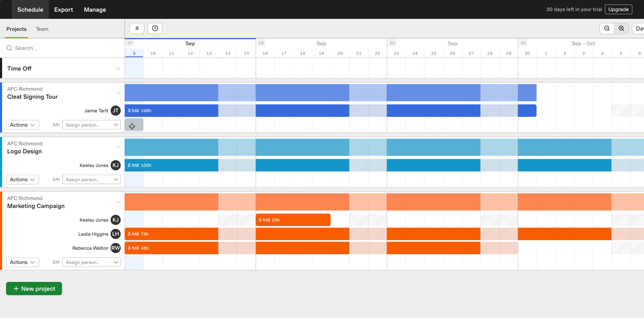Viewport: 644px width, 318px height.
Task: Expand the Time Off section
Action: pyautogui.click(x=118, y=68)
